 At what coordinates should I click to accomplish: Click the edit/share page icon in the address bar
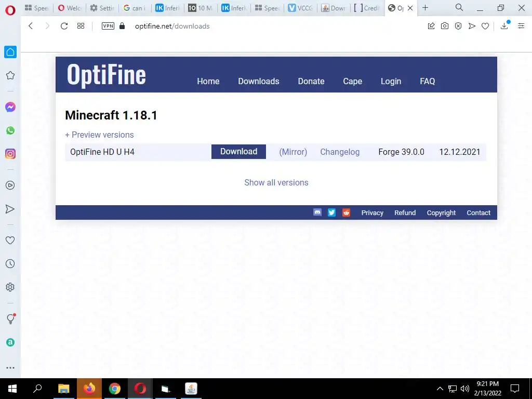coord(431,26)
